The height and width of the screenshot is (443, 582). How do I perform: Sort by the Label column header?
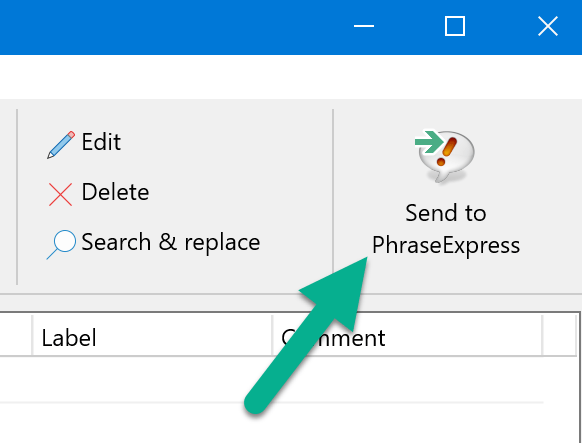click(152, 335)
